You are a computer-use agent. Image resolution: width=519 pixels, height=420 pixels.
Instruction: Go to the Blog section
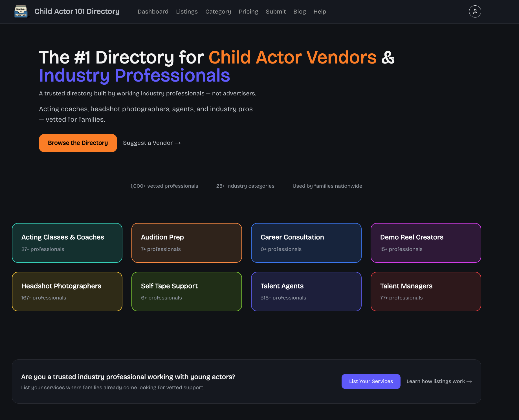coord(300,12)
